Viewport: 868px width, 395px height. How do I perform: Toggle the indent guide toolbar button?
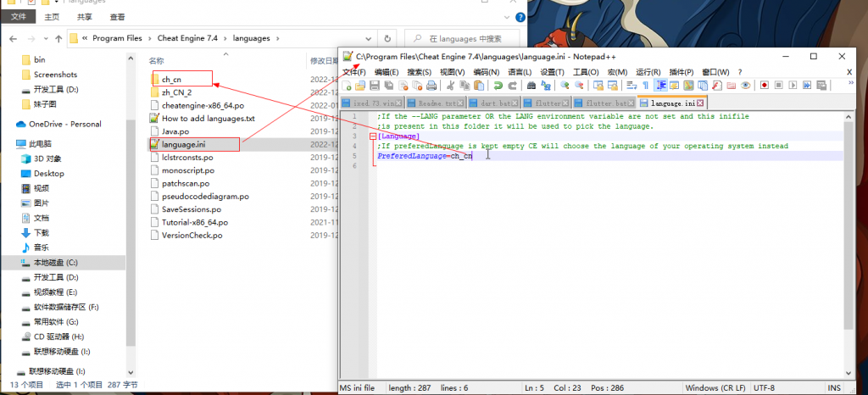(659, 86)
